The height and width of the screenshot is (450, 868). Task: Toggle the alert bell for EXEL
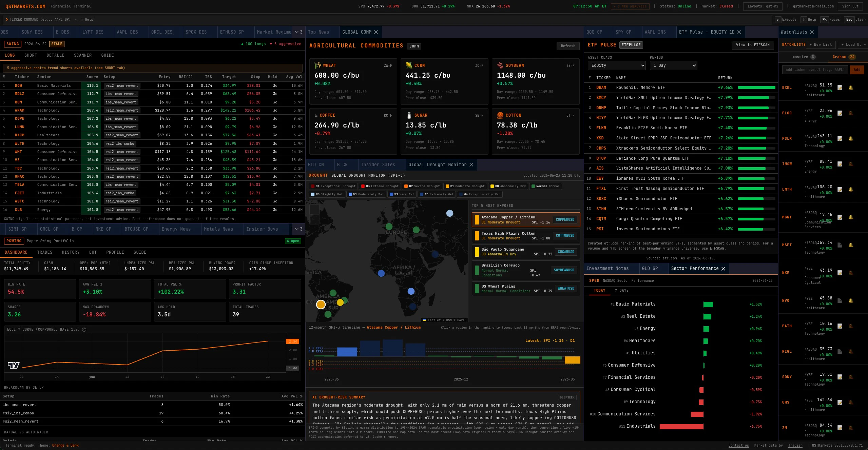pyautogui.click(x=851, y=88)
